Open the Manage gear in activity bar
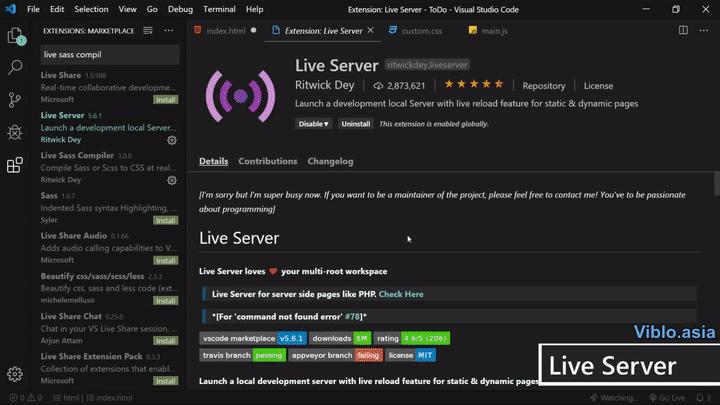The image size is (720, 405). click(15, 374)
